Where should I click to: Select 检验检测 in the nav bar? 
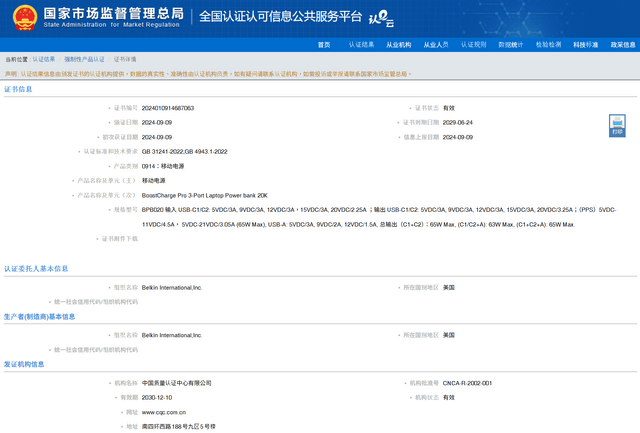(548, 45)
